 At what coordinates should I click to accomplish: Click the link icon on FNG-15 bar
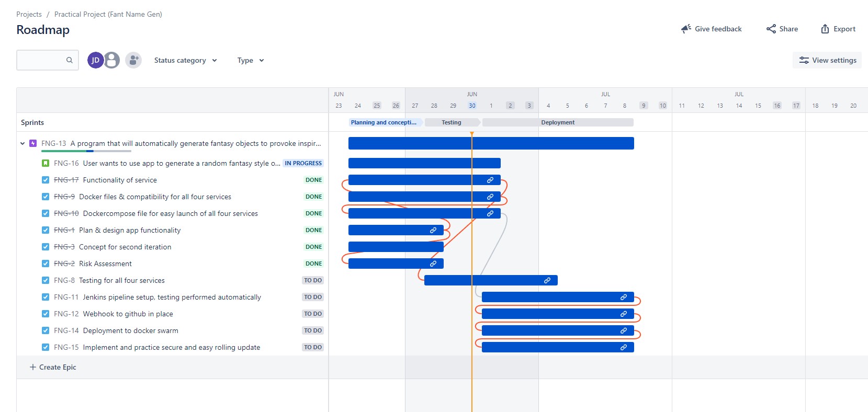point(624,347)
